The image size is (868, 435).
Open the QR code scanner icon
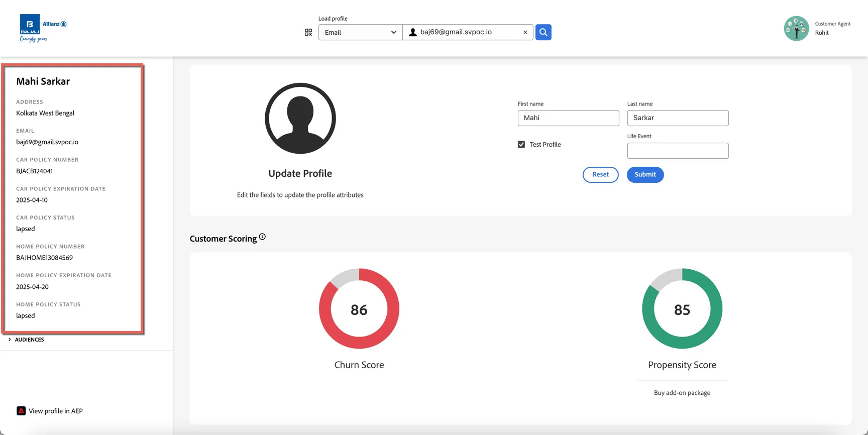click(308, 32)
